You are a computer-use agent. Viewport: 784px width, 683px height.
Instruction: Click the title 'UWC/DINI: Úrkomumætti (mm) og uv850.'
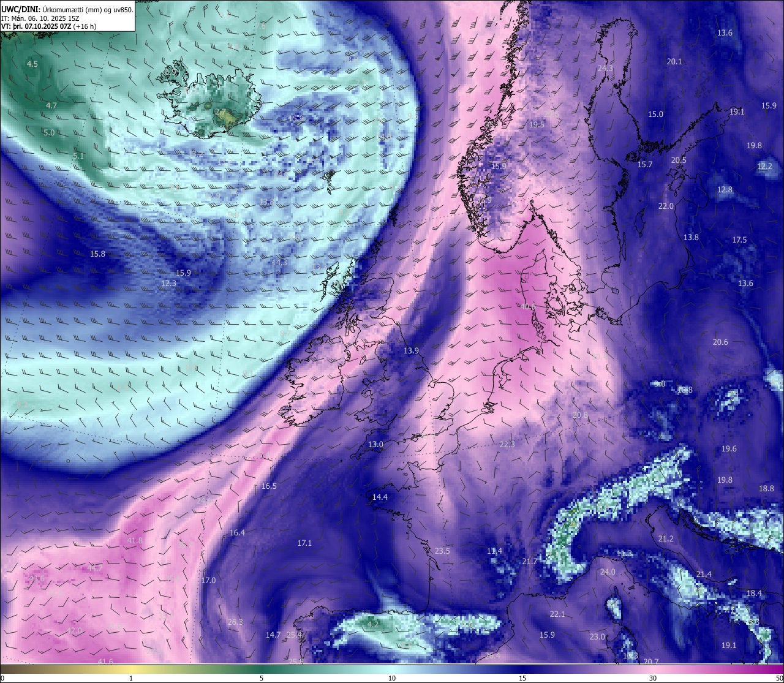[67, 10]
